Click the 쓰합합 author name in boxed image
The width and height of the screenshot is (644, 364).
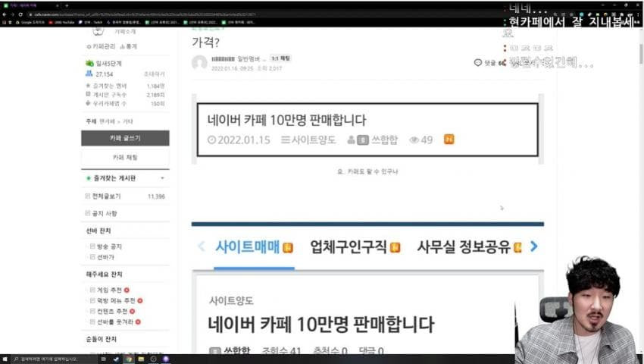[x=384, y=140]
